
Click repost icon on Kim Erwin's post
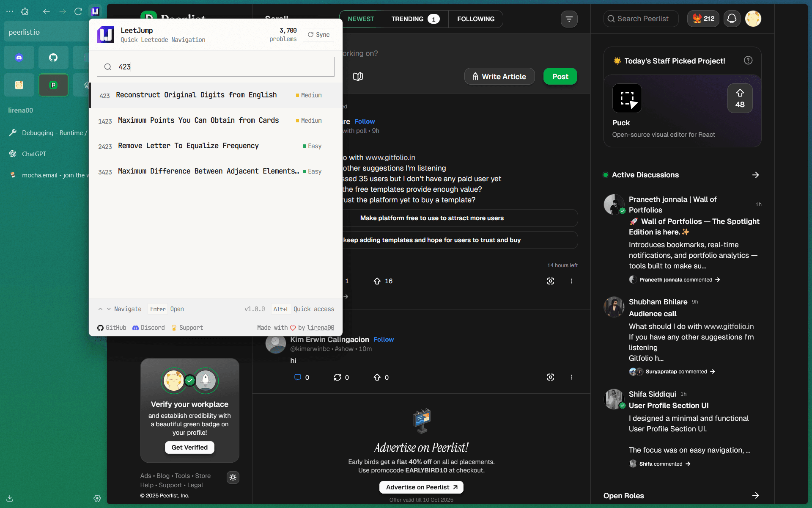(x=337, y=377)
